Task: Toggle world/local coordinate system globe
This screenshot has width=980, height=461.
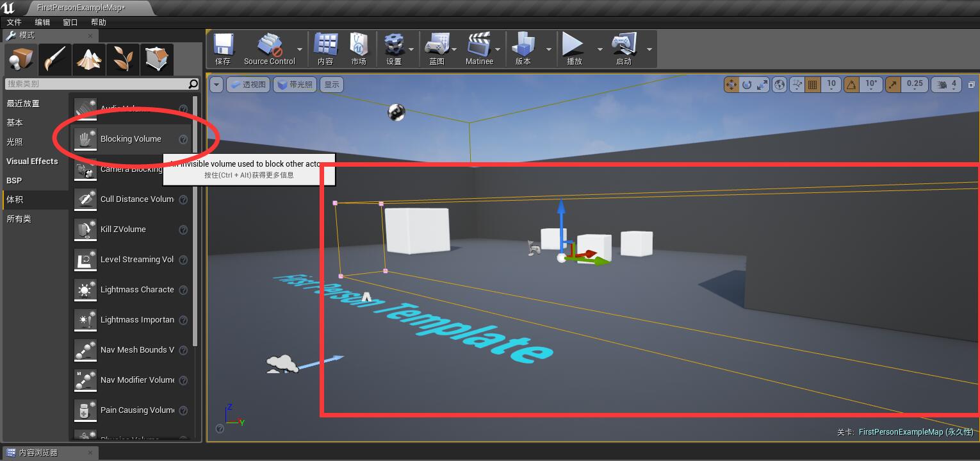Action: 780,84
